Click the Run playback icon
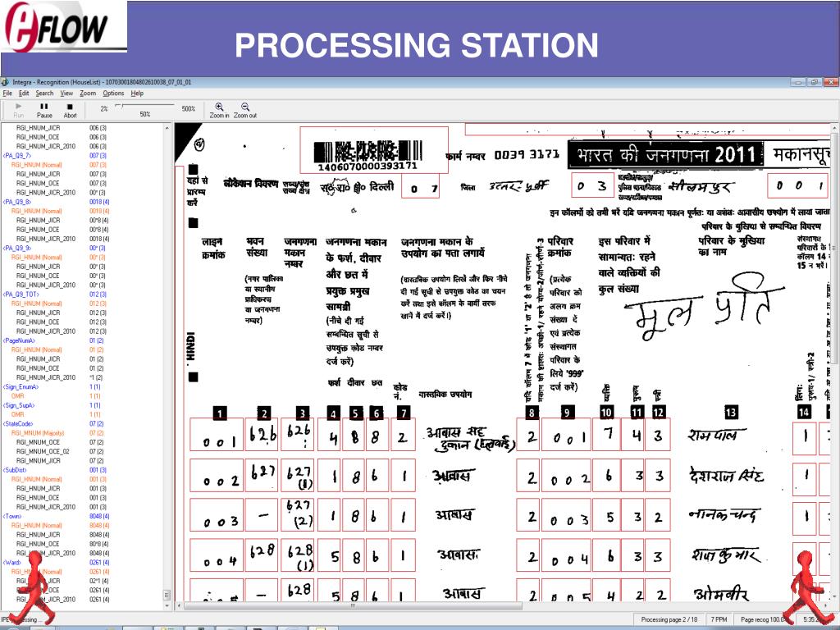The width and height of the screenshot is (840, 630). pos(19,107)
